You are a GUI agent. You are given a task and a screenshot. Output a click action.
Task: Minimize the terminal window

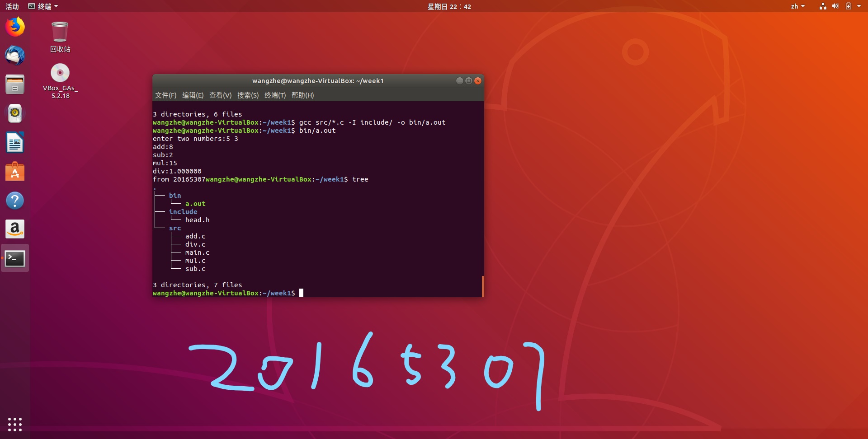459,81
